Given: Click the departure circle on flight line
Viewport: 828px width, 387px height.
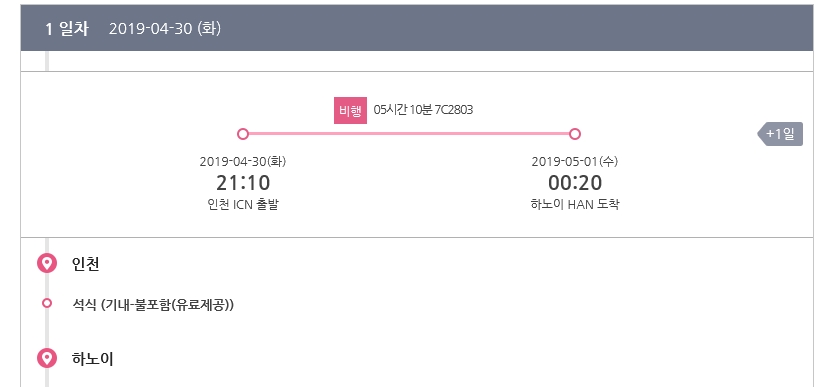Looking at the screenshot, I should coord(243,134).
